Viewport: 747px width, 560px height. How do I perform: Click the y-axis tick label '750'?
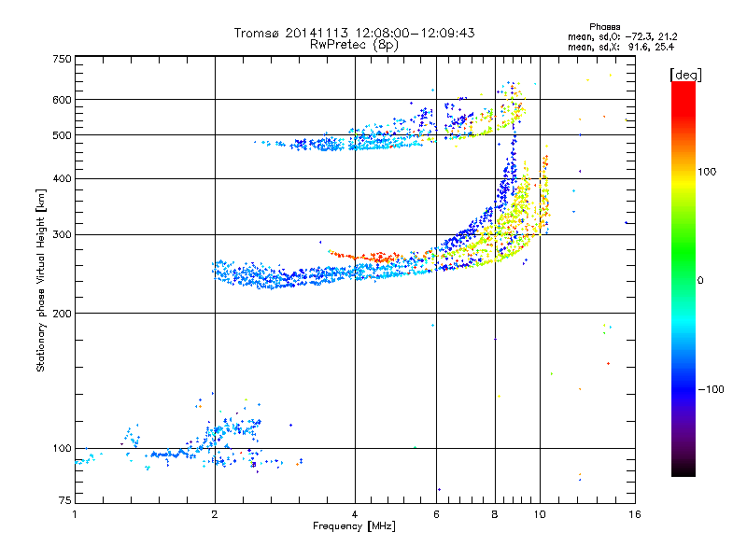coord(63,59)
